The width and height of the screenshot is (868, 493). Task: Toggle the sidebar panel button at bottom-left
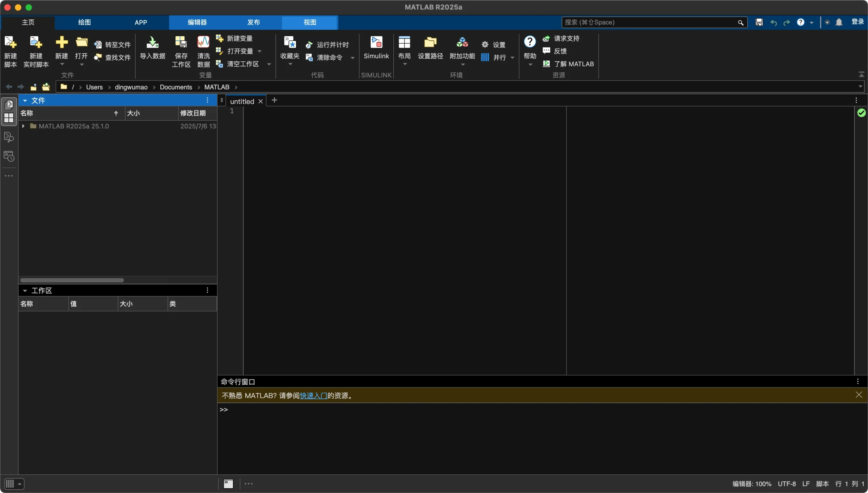pos(10,484)
